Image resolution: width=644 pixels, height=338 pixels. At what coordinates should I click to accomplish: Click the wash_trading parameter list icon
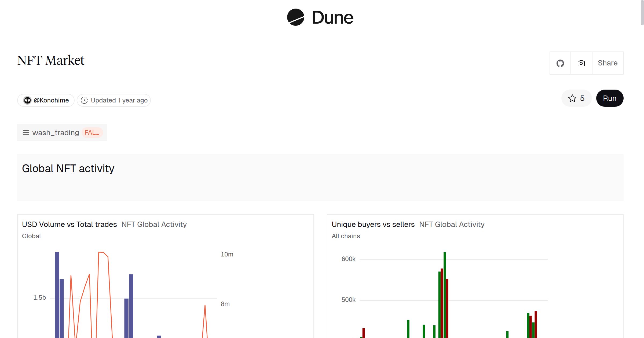(26, 133)
